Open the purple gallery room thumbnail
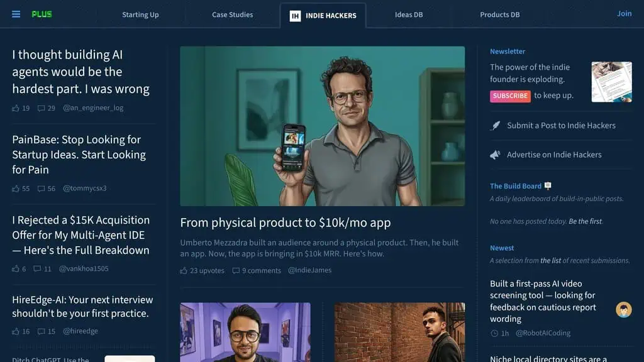 coord(245,332)
